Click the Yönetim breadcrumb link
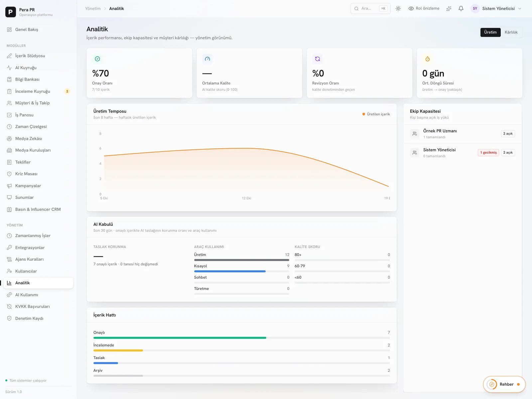The width and height of the screenshot is (532, 399). pos(93,9)
